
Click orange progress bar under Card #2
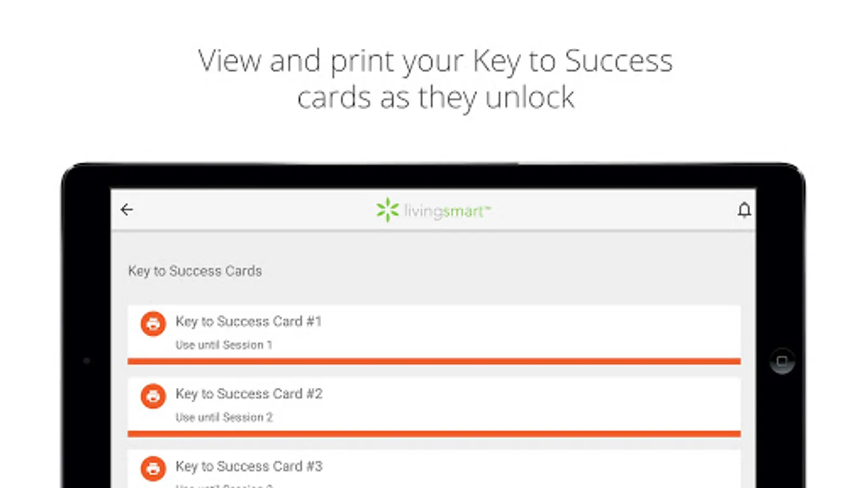pos(434,434)
